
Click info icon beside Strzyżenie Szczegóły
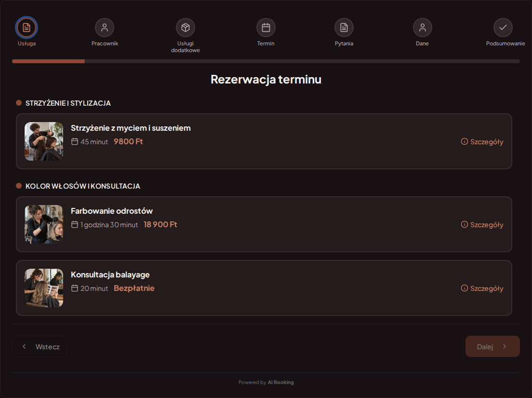[x=465, y=141]
